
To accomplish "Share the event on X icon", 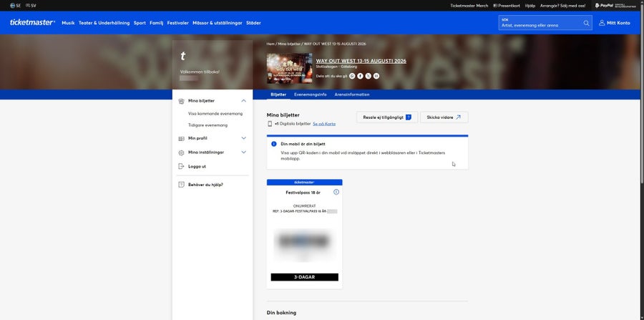I will 368,76.
